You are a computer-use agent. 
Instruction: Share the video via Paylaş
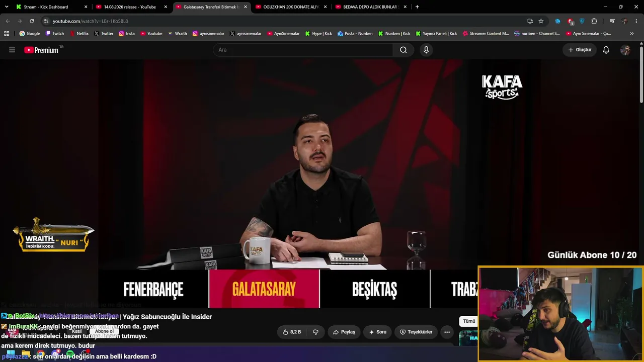pyautogui.click(x=344, y=332)
